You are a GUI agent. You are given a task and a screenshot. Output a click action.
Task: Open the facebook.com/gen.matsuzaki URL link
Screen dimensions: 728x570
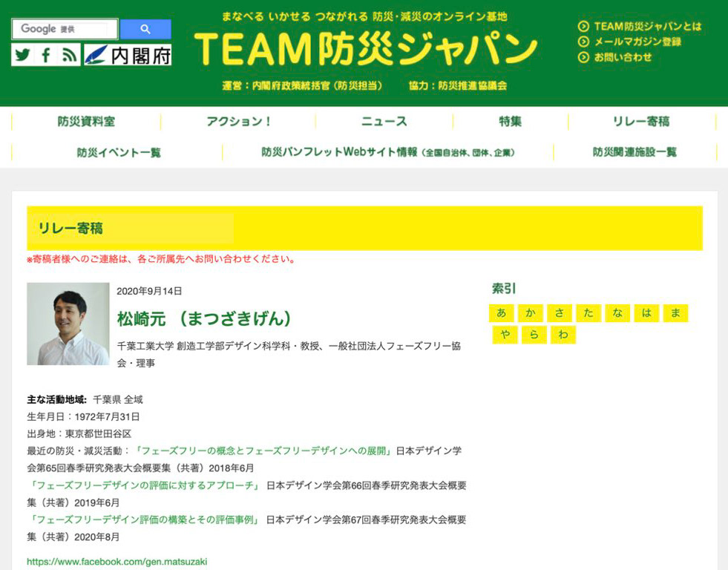(x=117, y=562)
